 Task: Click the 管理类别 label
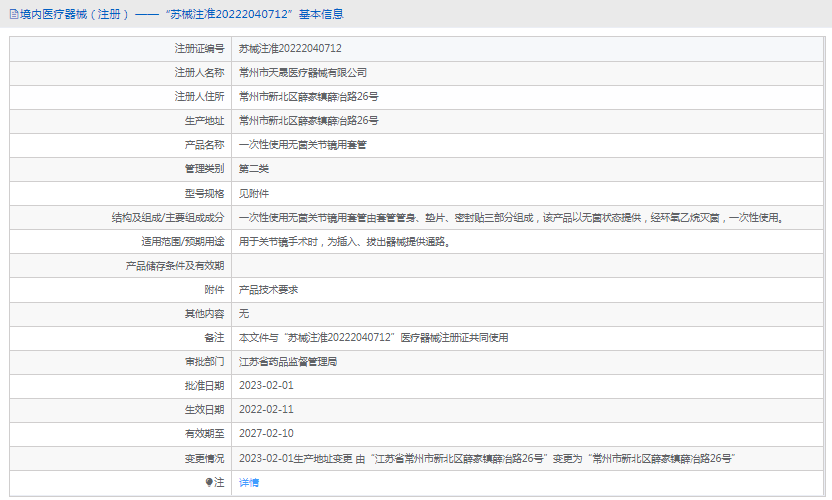[x=204, y=169]
